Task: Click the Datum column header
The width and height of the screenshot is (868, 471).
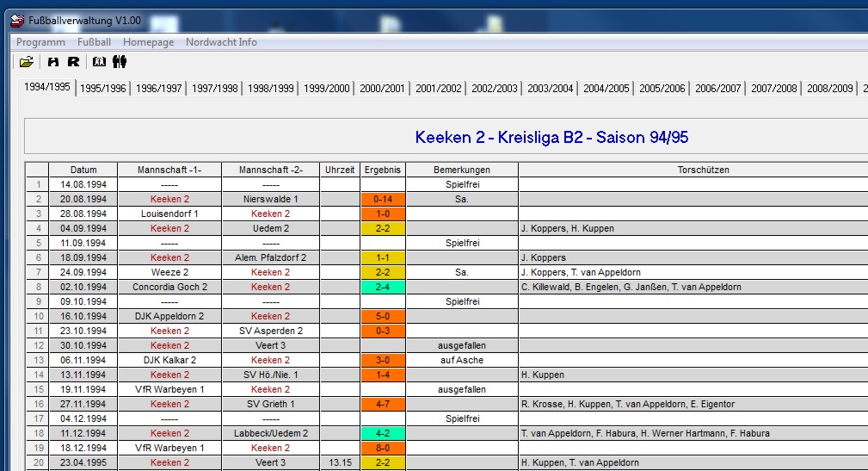Action: point(83,170)
